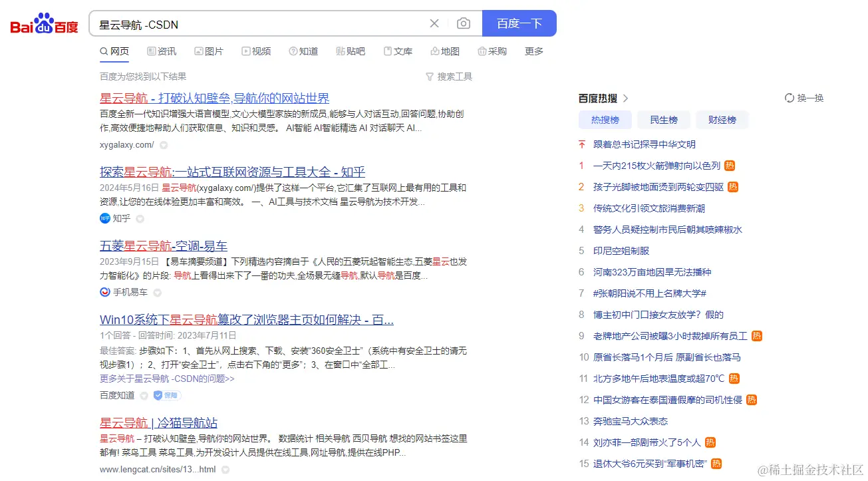Open 退休大爷6元买到军事机密 topic

pos(650,464)
